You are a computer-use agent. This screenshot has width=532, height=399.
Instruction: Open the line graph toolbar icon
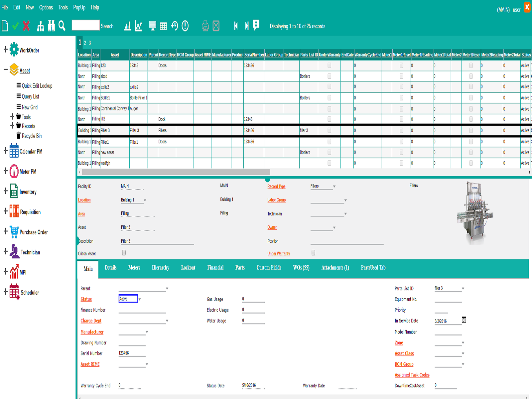[138, 26]
